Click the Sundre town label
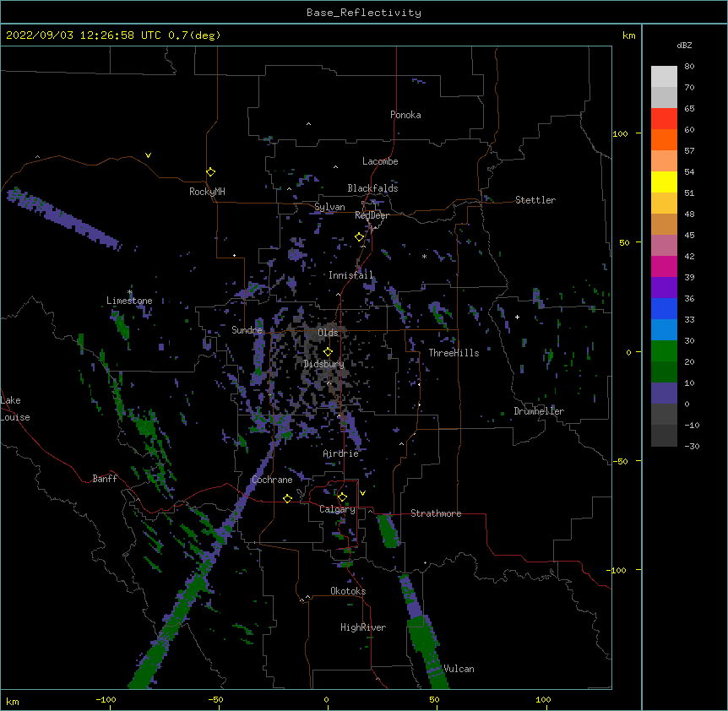Image resolution: width=728 pixels, height=711 pixels. 247,330
